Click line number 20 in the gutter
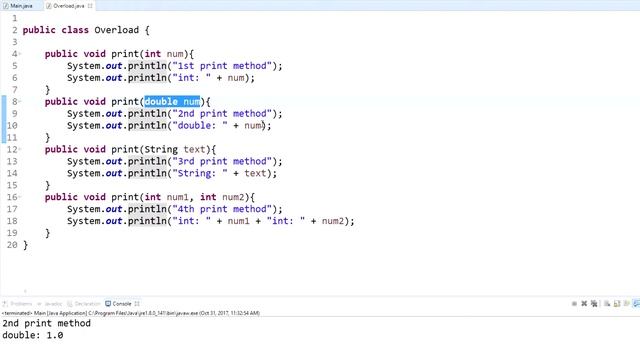Image resolution: width=640 pixels, height=360 pixels. pos(12,245)
